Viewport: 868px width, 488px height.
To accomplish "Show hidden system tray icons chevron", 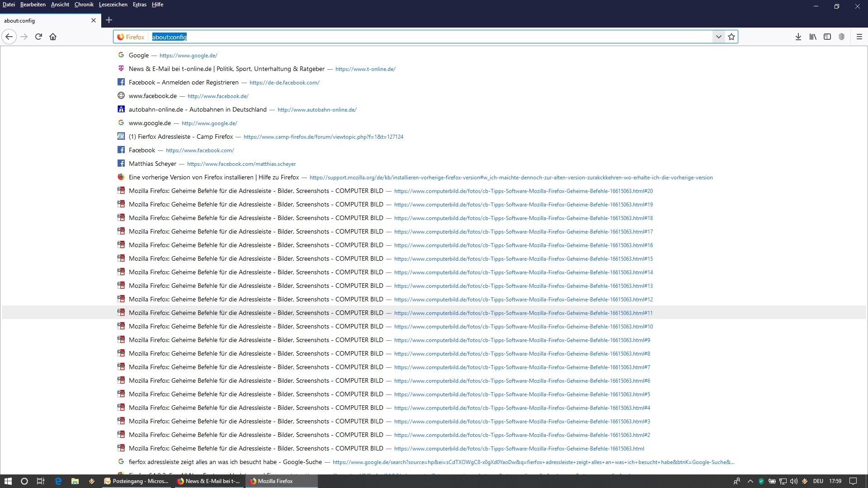I will 750,481.
